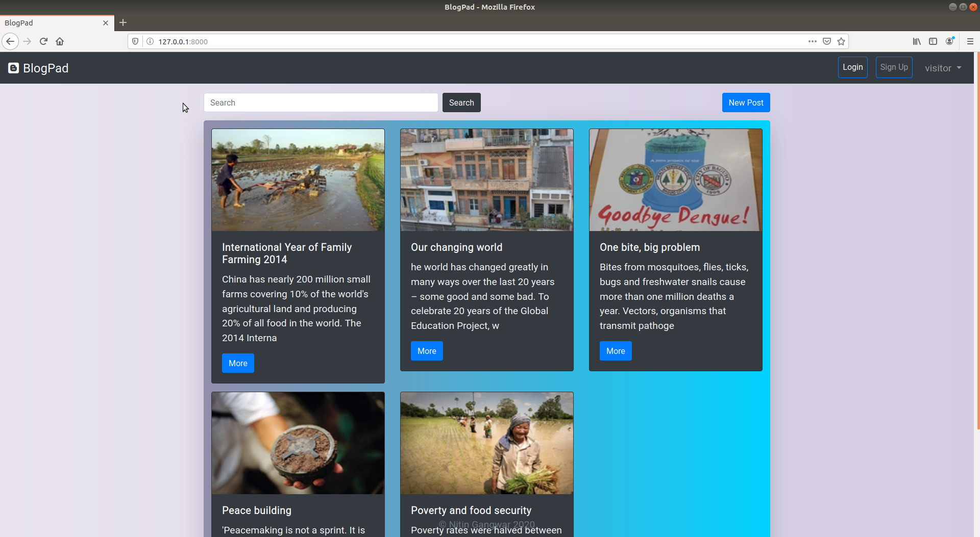Bookmark this page with the star icon
The image size is (980, 537).
pos(841,41)
